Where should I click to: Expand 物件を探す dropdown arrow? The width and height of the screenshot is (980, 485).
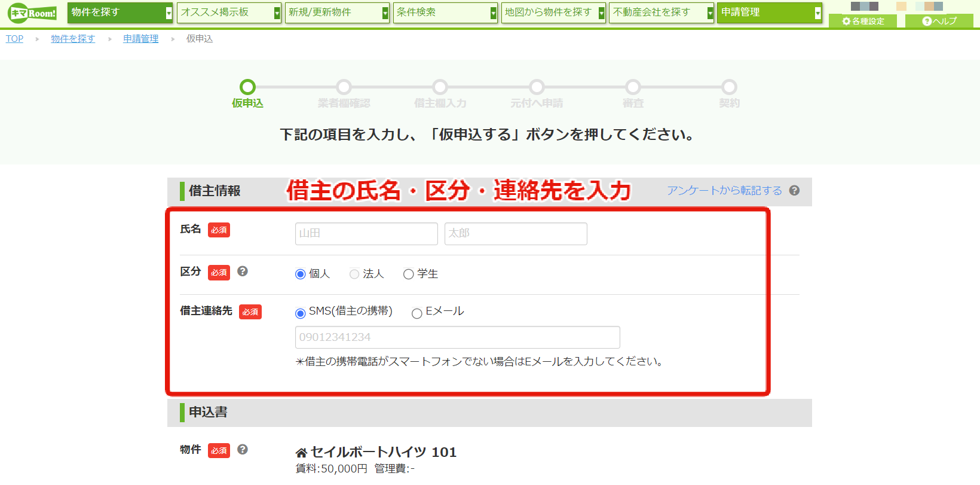pyautogui.click(x=169, y=13)
